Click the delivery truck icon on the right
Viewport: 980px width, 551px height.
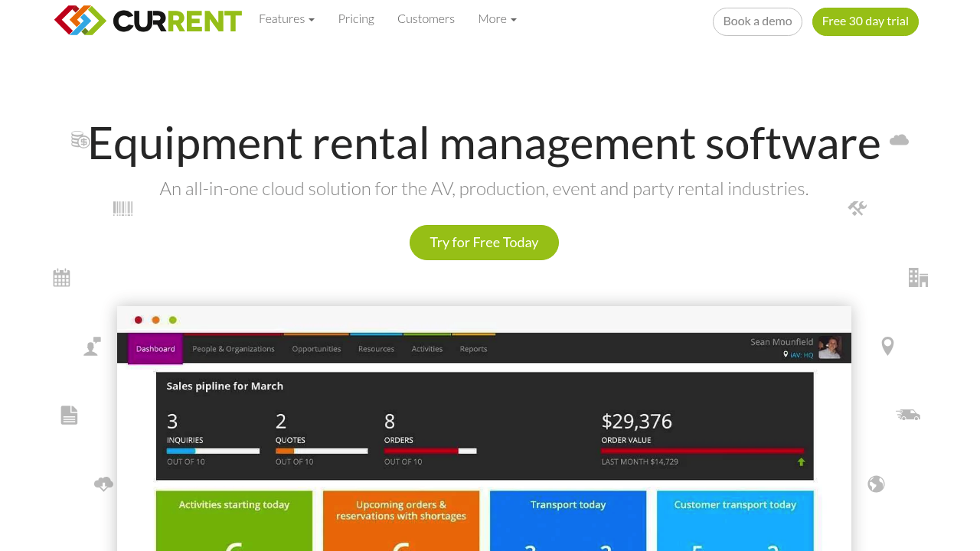pyautogui.click(x=908, y=414)
